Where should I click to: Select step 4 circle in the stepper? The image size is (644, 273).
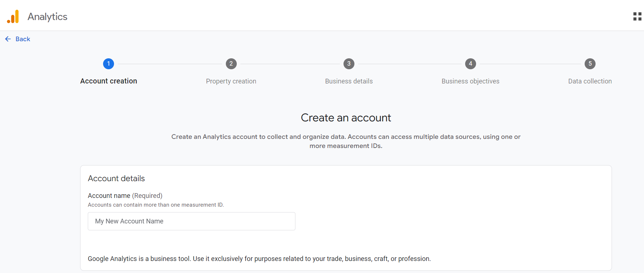(x=471, y=64)
